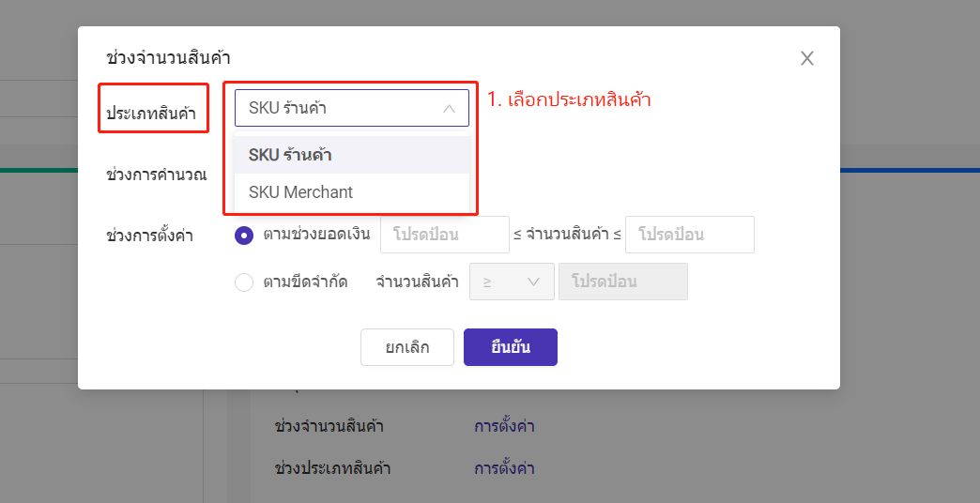This screenshot has width=980, height=503.
Task: Focus the minimum quantity โปรดป้อน field
Action: click(445, 235)
